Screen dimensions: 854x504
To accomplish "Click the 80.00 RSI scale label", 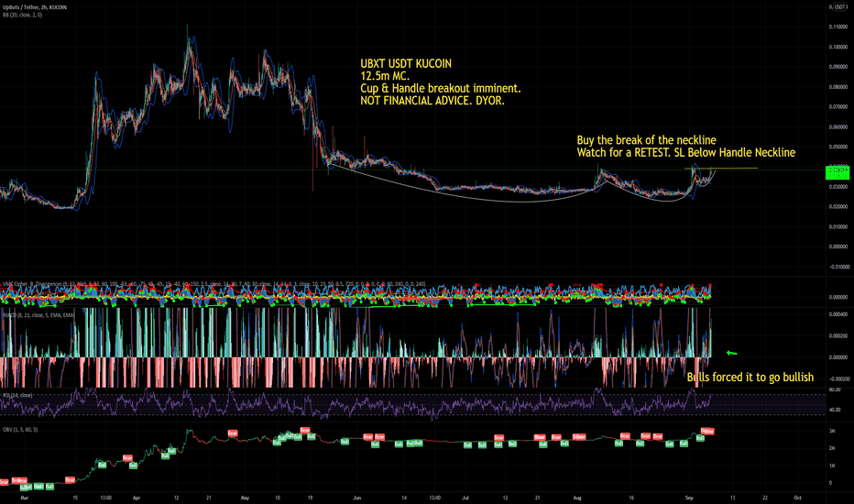I will pyautogui.click(x=835, y=389).
